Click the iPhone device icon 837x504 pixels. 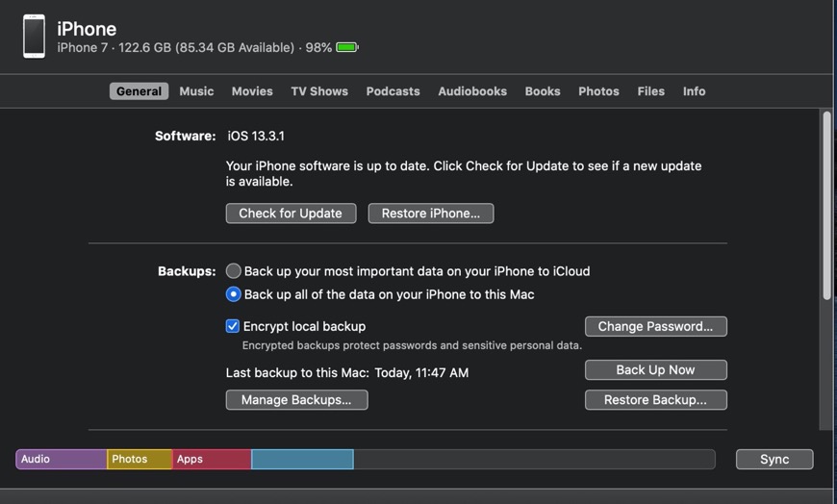35,37
